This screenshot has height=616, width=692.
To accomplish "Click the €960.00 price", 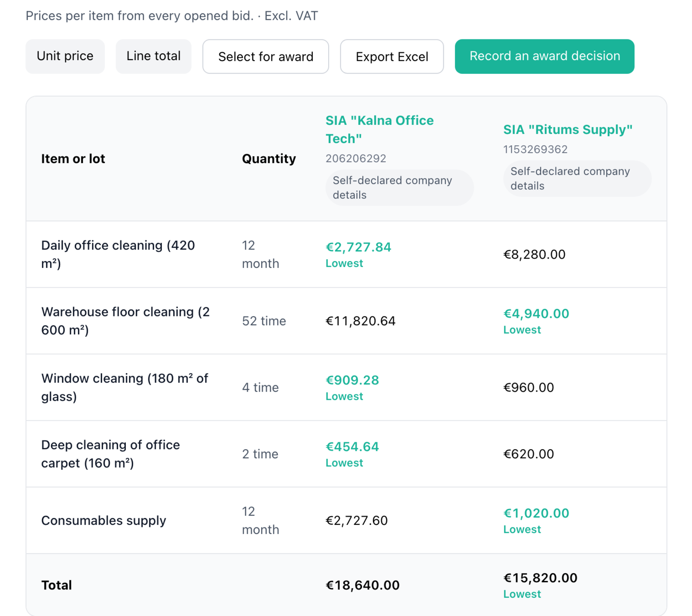I will click(529, 387).
